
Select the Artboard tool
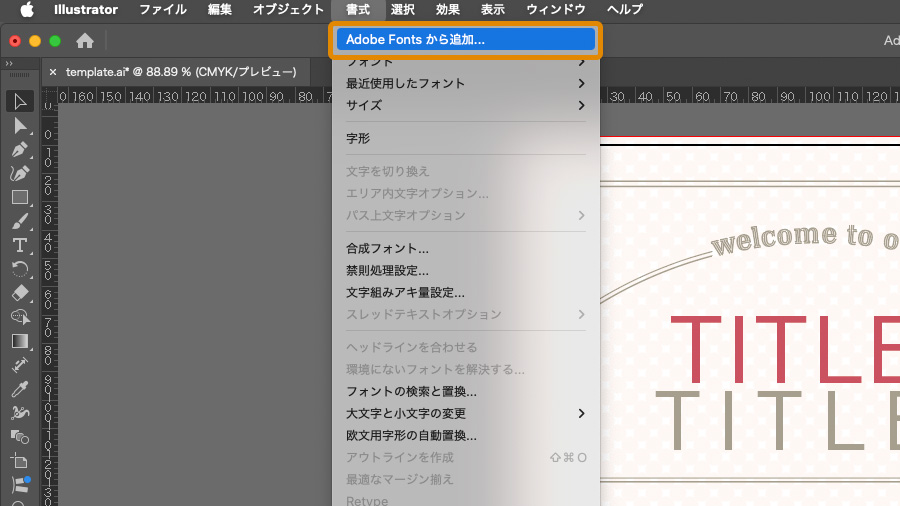(20, 461)
